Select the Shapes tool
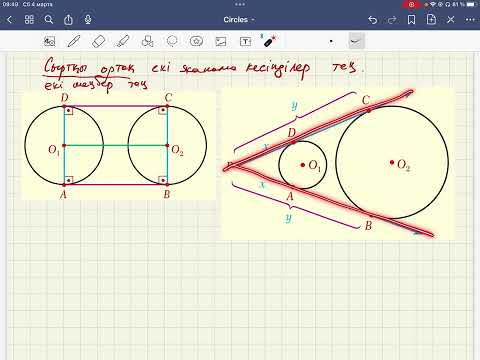The width and height of the screenshot is (480, 360). tap(147, 41)
